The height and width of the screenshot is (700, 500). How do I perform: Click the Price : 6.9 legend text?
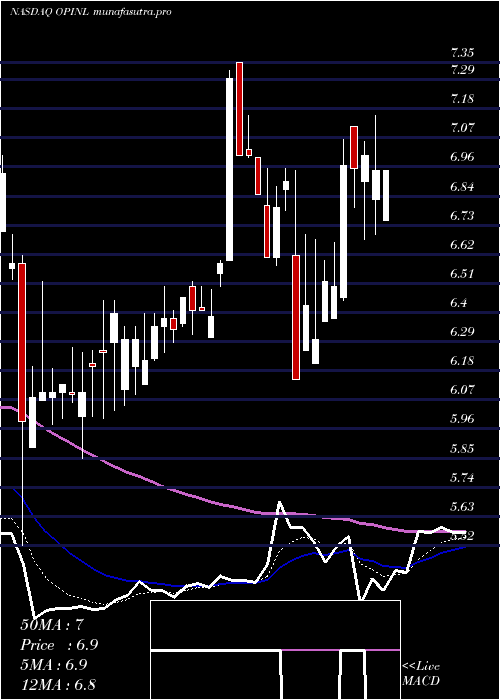click(x=59, y=645)
